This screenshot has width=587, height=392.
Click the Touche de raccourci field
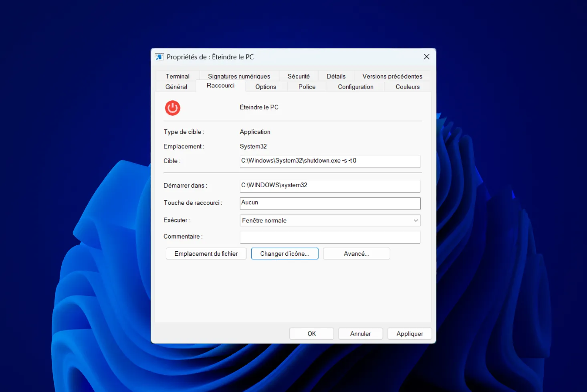(329, 203)
